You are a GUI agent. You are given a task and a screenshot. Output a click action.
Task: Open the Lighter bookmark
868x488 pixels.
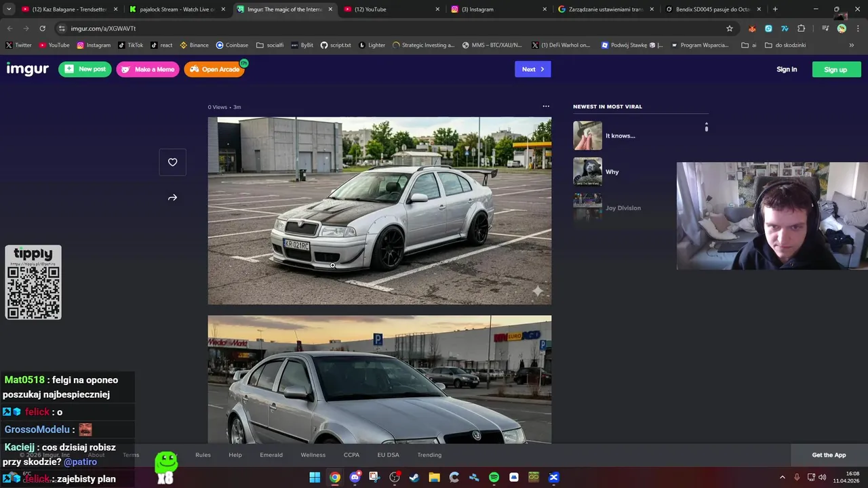(x=372, y=45)
